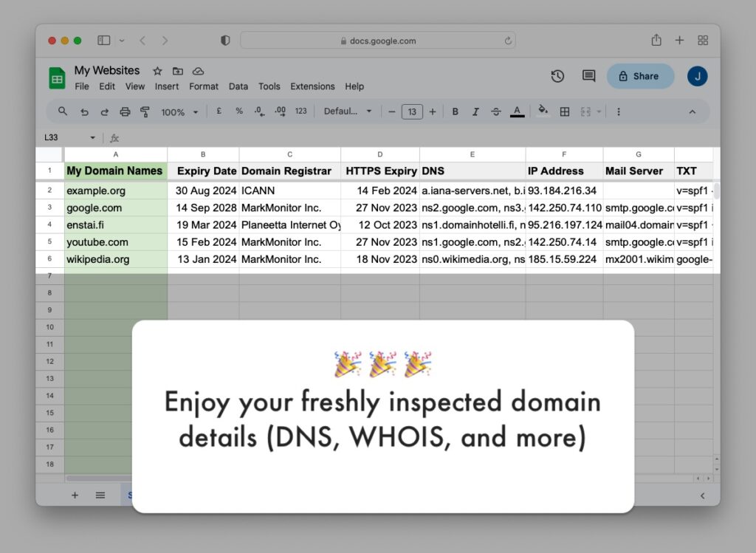Viewport: 756px width, 553px height.
Task: Open the comments panel icon
Action: tap(588, 76)
